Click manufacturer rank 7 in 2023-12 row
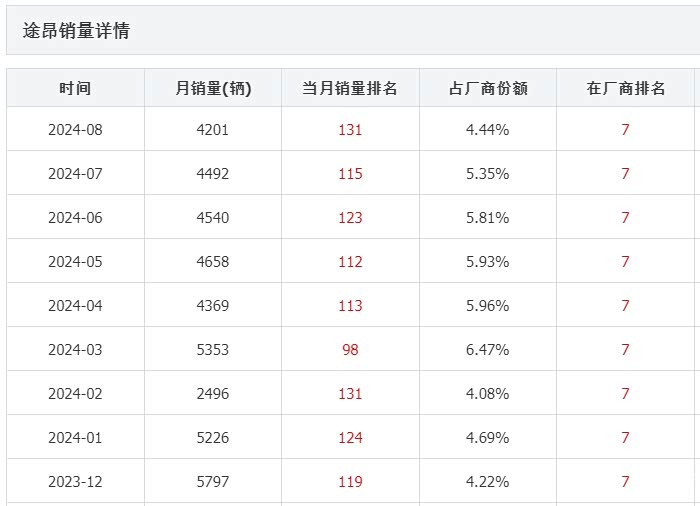The image size is (700, 506). 626,482
